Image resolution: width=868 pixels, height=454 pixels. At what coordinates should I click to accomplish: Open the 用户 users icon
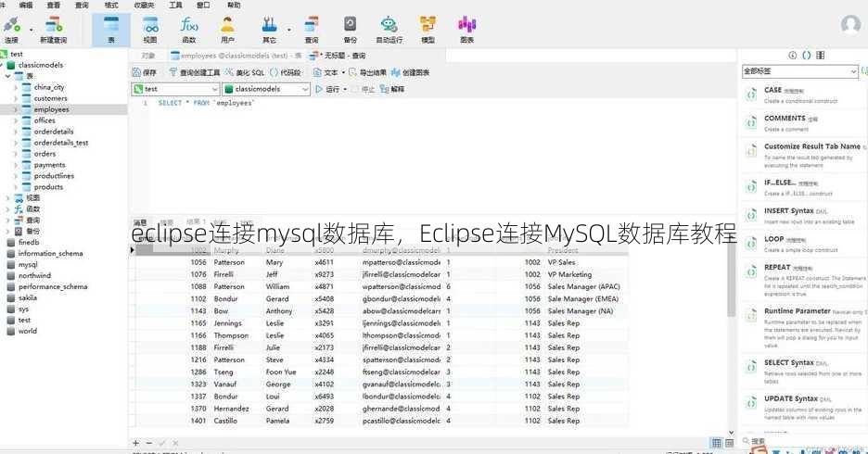pyautogui.click(x=227, y=30)
